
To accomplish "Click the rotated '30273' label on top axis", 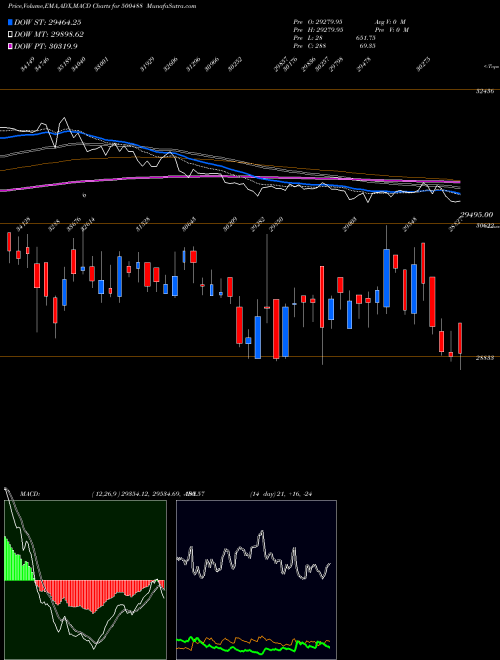I will tap(423, 66).
